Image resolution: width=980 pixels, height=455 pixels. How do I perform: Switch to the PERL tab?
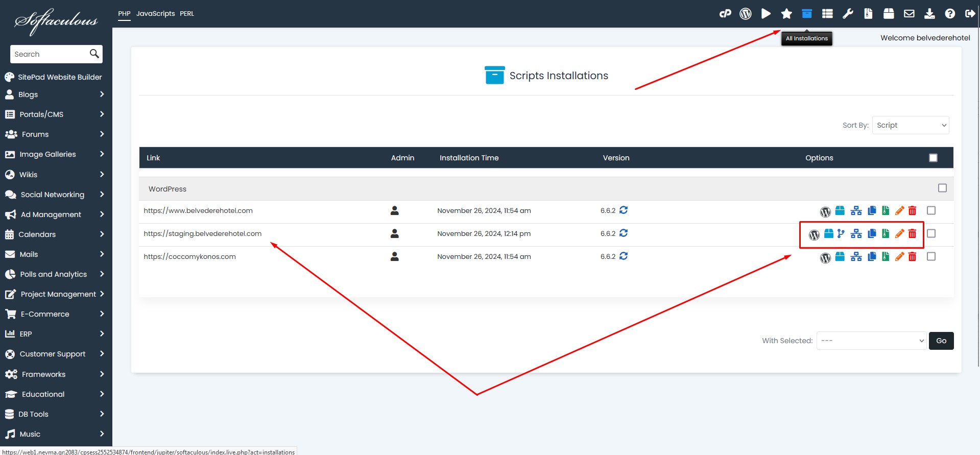click(187, 14)
